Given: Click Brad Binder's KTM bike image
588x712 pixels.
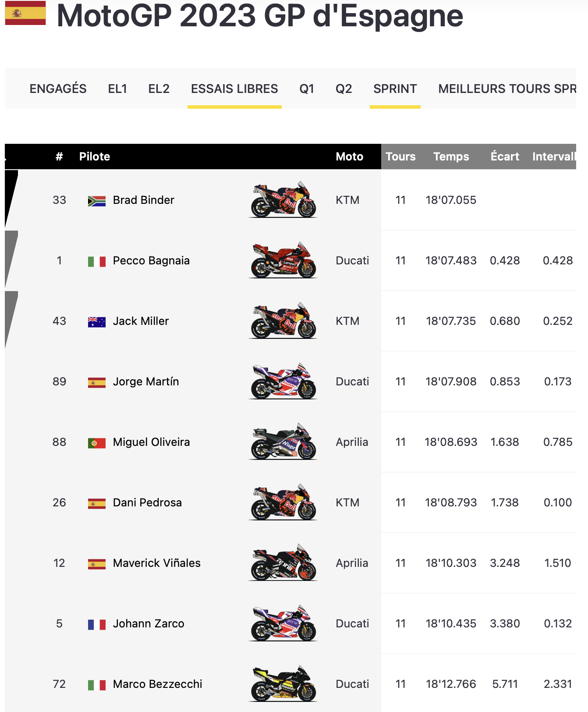Looking at the screenshot, I should [283, 199].
